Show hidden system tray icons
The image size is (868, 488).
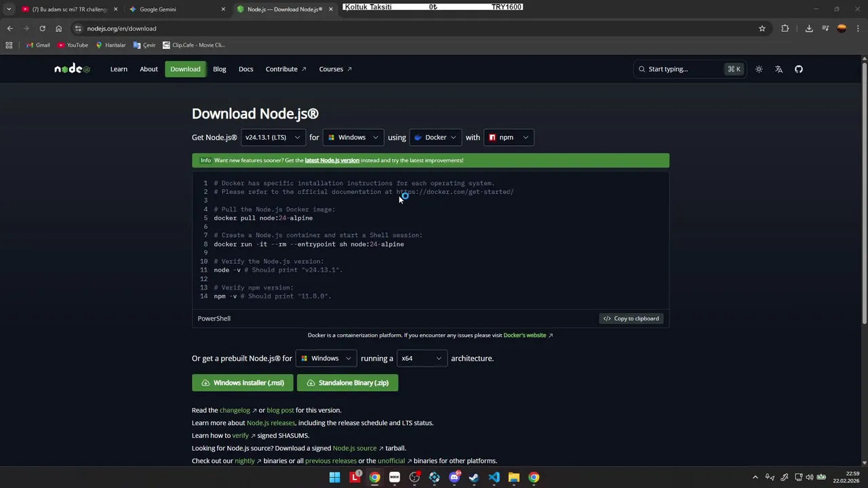click(755, 477)
